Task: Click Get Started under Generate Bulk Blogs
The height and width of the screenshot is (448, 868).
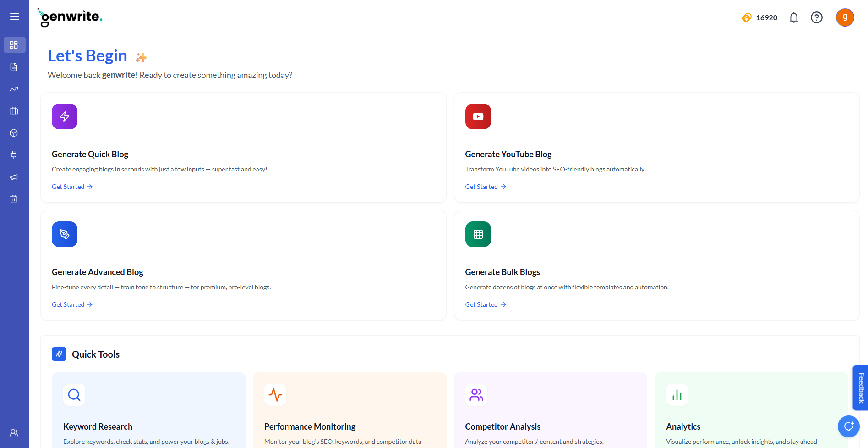Action: coord(486,304)
